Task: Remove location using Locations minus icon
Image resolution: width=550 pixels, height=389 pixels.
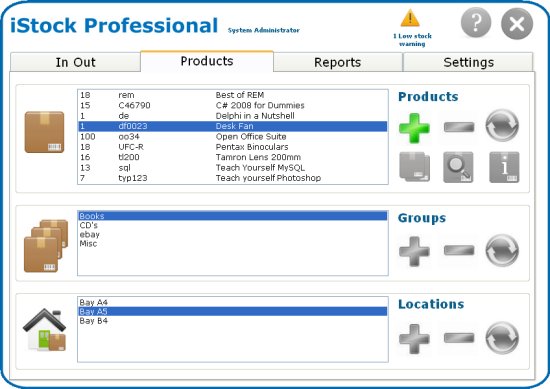Action: (459, 338)
